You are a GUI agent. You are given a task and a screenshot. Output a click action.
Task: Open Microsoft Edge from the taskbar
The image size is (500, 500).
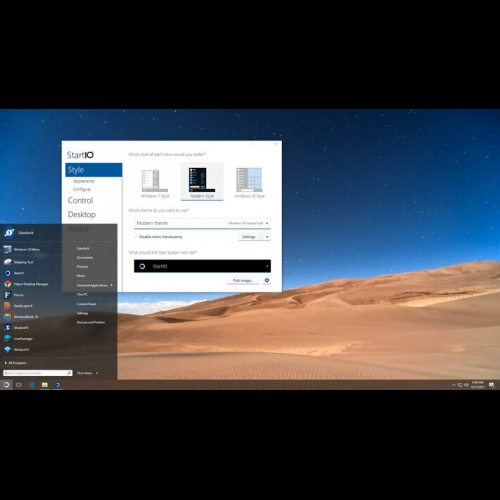tap(32, 385)
